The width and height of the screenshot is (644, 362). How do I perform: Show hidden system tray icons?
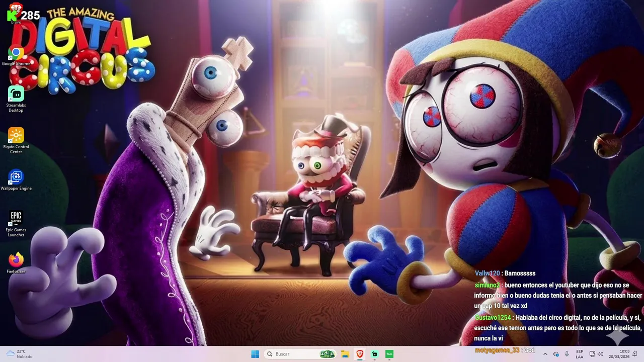coord(545,354)
